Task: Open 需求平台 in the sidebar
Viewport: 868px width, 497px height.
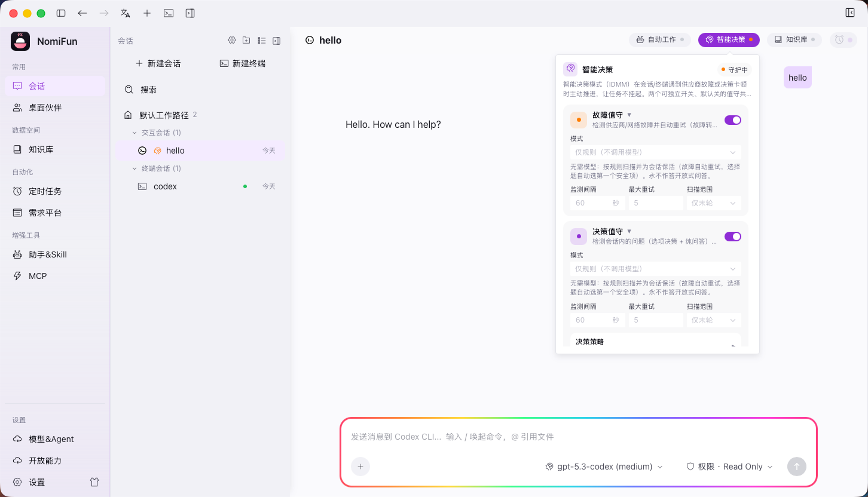Action: coord(55,213)
